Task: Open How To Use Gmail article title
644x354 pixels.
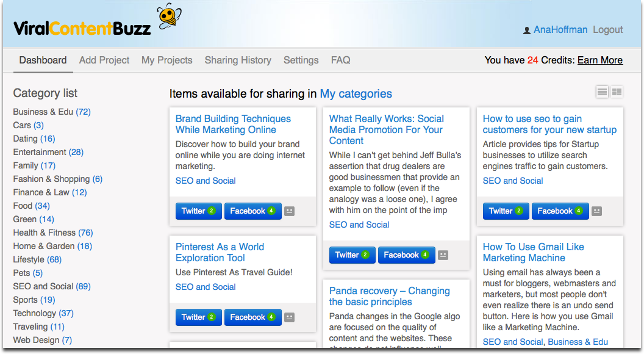Action: click(x=533, y=252)
